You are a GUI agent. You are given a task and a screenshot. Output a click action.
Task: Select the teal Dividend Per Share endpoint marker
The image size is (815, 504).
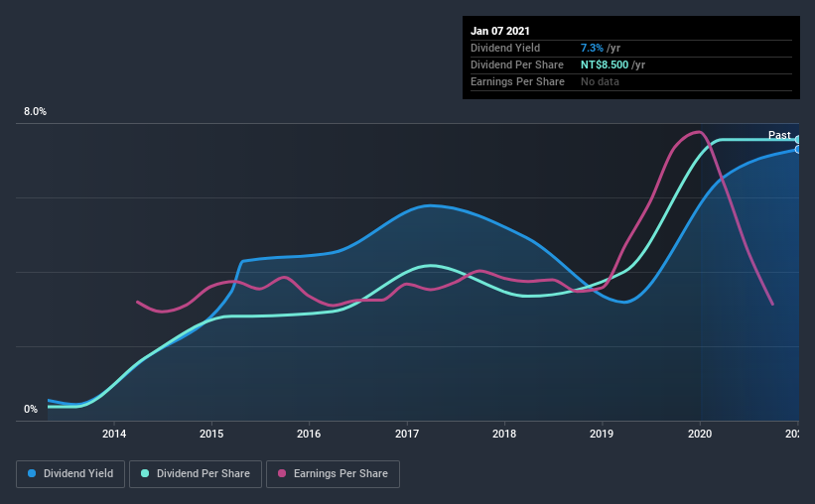click(x=797, y=140)
